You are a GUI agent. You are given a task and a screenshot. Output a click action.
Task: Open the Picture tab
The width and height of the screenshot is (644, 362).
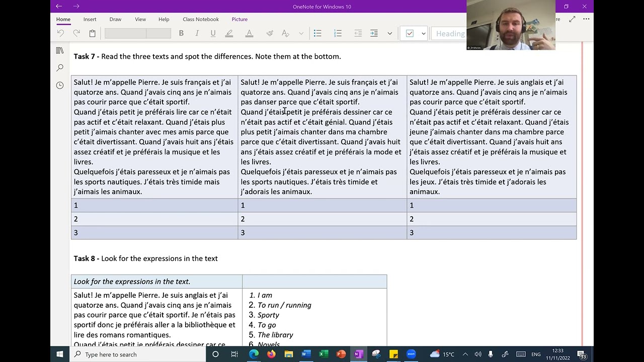(x=239, y=19)
